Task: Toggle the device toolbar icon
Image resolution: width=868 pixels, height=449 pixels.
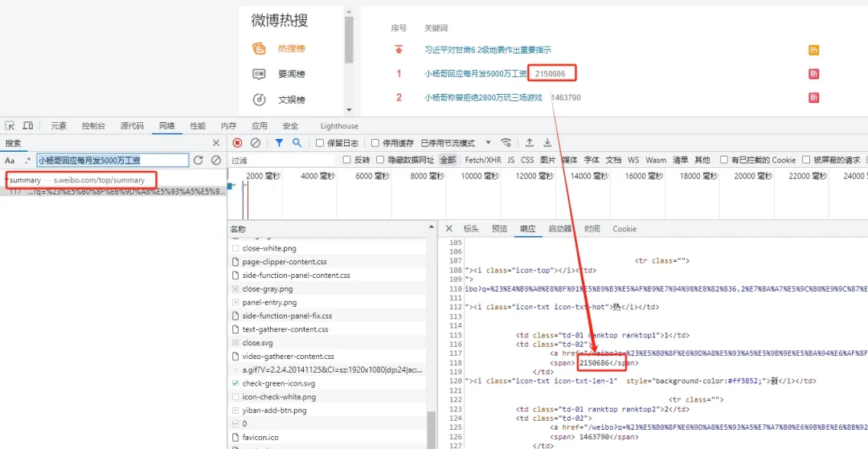Action: click(x=27, y=126)
